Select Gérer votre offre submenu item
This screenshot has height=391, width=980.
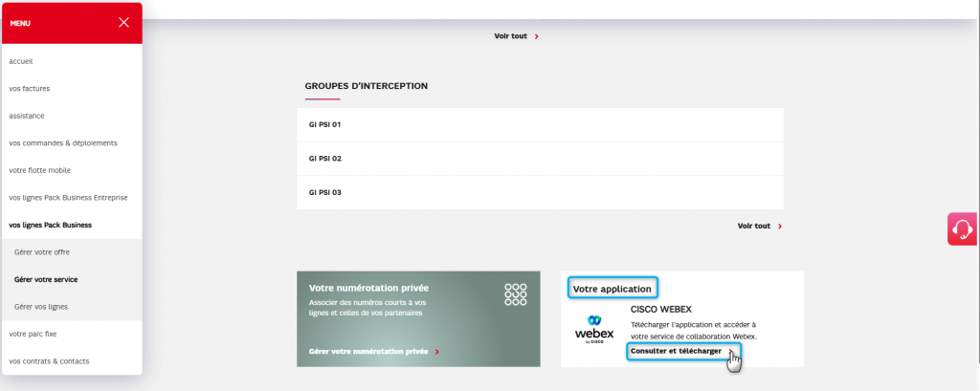[x=42, y=252]
